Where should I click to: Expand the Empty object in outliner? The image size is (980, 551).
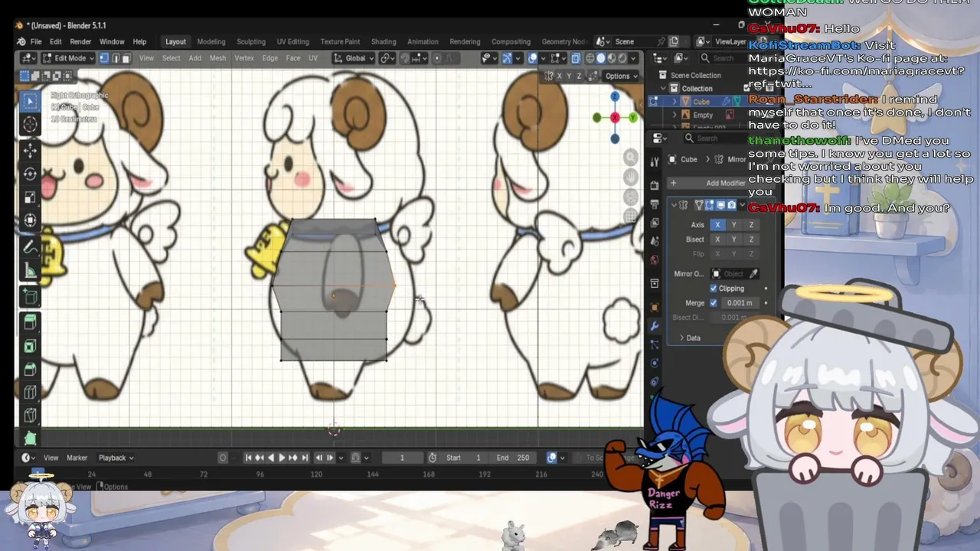coord(675,116)
